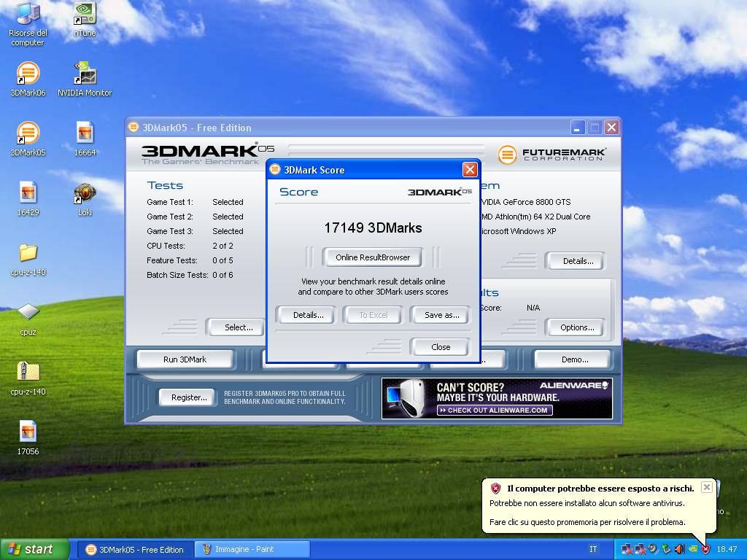Open cpu-z-140 folder on desktop
747x560 pixels.
tap(28, 260)
